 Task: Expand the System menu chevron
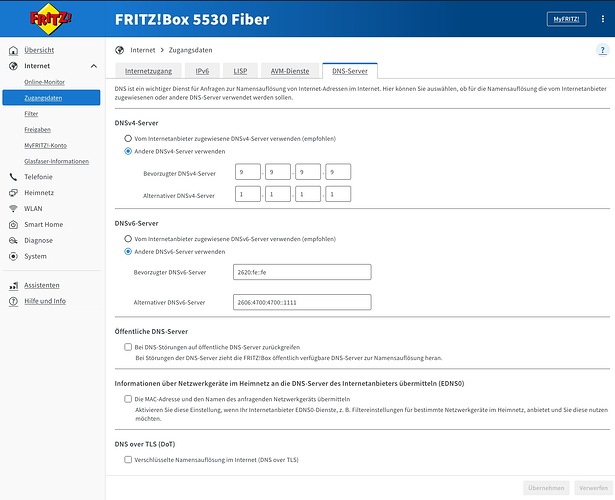(x=93, y=256)
